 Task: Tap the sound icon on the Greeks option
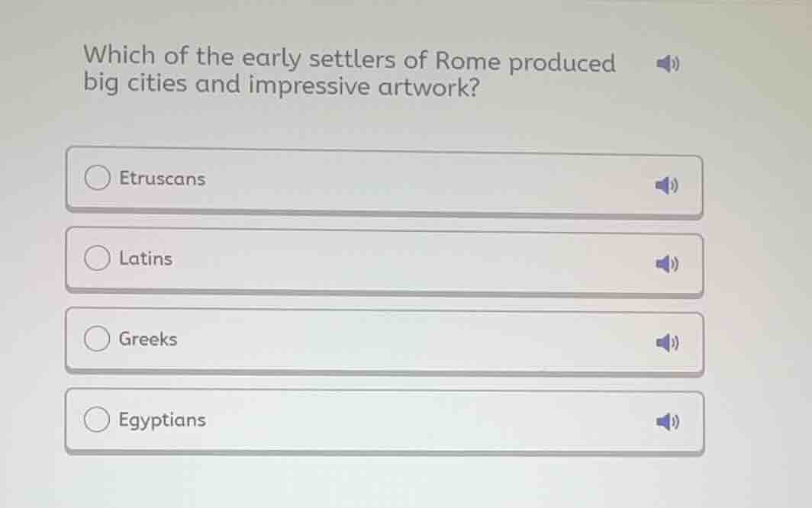[x=668, y=343]
